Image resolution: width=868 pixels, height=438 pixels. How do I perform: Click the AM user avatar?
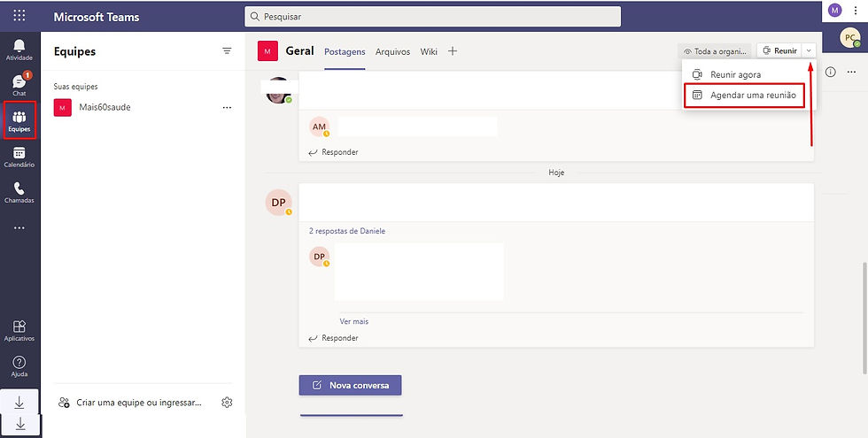coord(320,127)
